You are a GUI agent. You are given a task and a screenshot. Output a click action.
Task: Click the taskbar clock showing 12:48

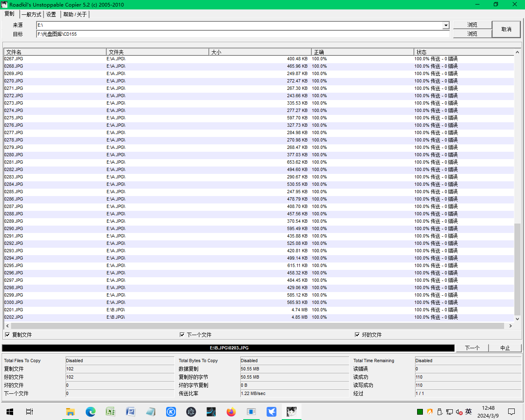(x=488, y=411)
